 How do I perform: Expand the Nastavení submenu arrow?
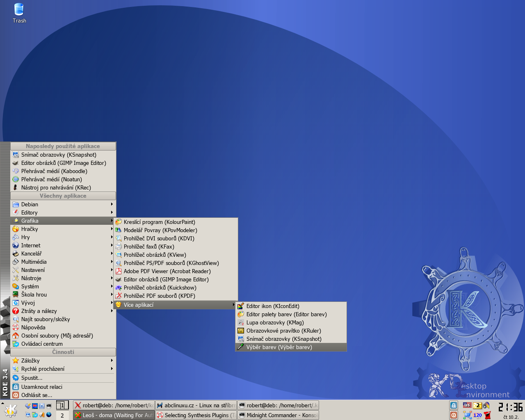pos(112,270)
